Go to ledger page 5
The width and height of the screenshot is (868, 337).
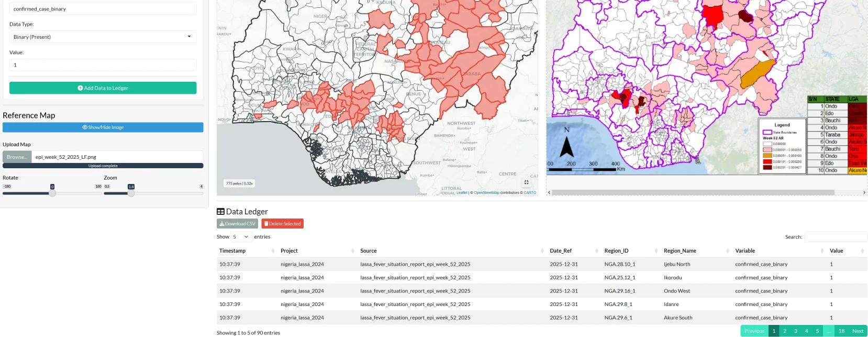[x=817, y=331]
